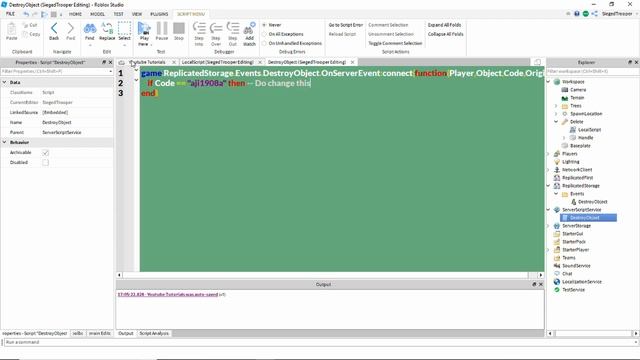Close the DestroyObject editor tab

tap(353, 62)
